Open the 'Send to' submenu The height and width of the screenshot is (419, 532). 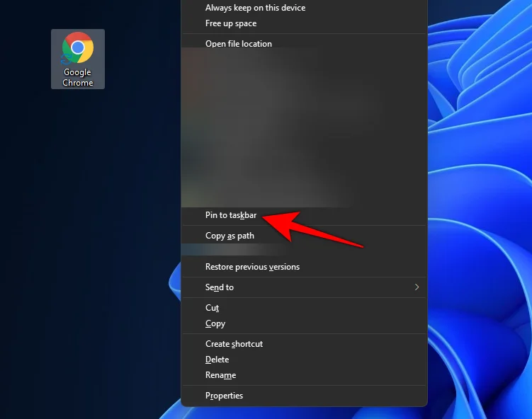(x=304, y=287)
